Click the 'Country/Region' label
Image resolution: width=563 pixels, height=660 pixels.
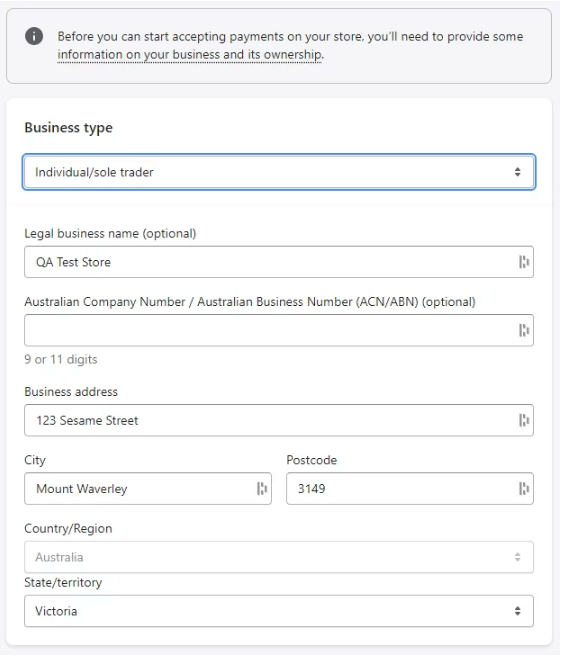[x=69, y=529]
